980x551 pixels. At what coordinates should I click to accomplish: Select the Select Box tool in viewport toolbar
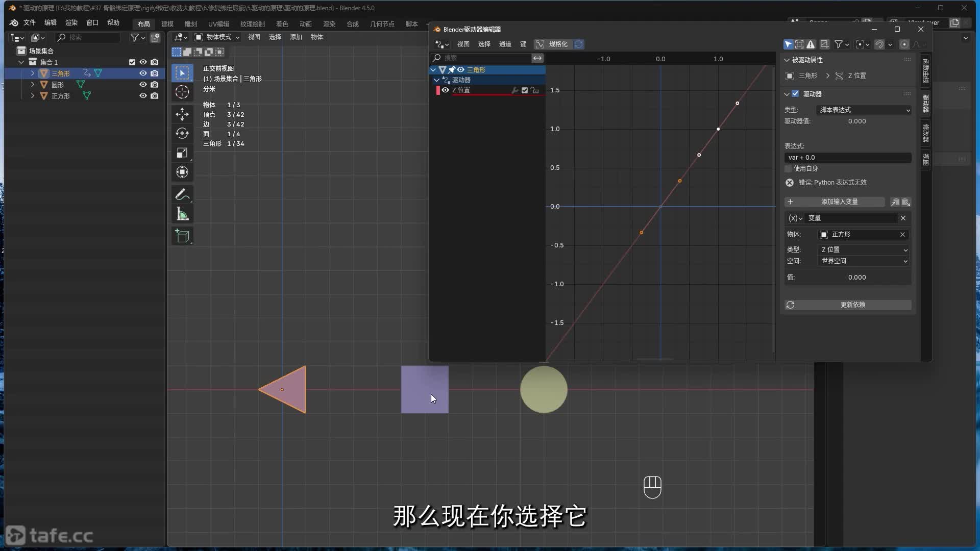182,73
